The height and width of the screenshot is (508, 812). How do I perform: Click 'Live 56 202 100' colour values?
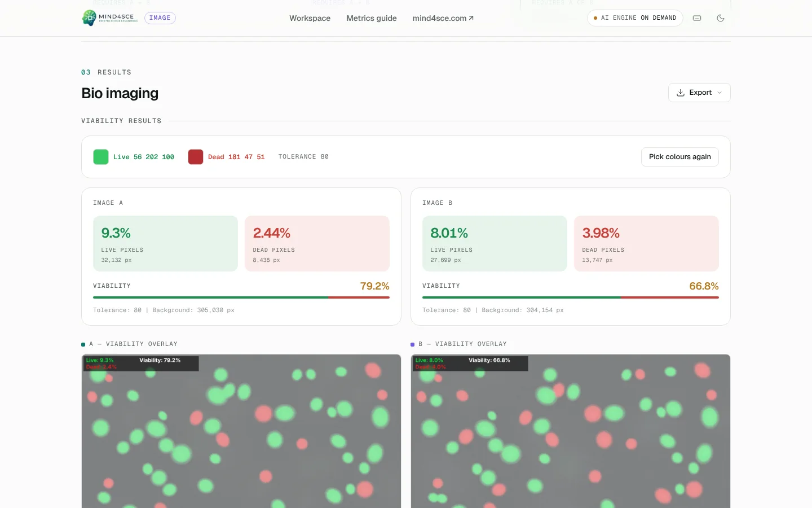(x=144, y=157)
